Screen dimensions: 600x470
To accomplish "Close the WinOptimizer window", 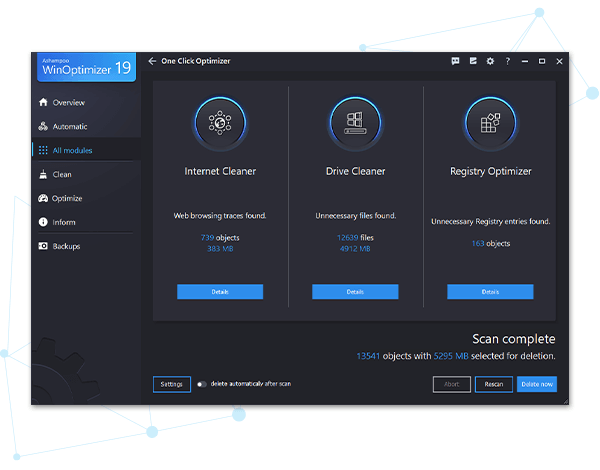I will (559, 61).
